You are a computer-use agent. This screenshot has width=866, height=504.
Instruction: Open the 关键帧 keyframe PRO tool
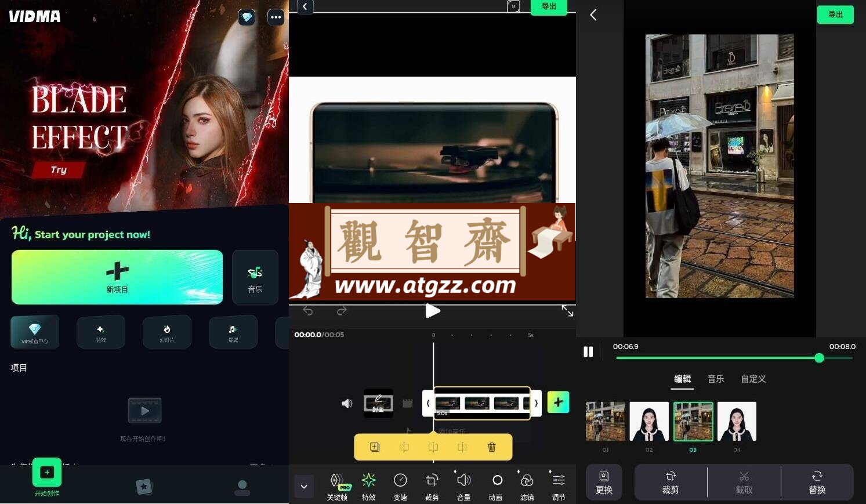pyautogui.click(x=337, y=487)
